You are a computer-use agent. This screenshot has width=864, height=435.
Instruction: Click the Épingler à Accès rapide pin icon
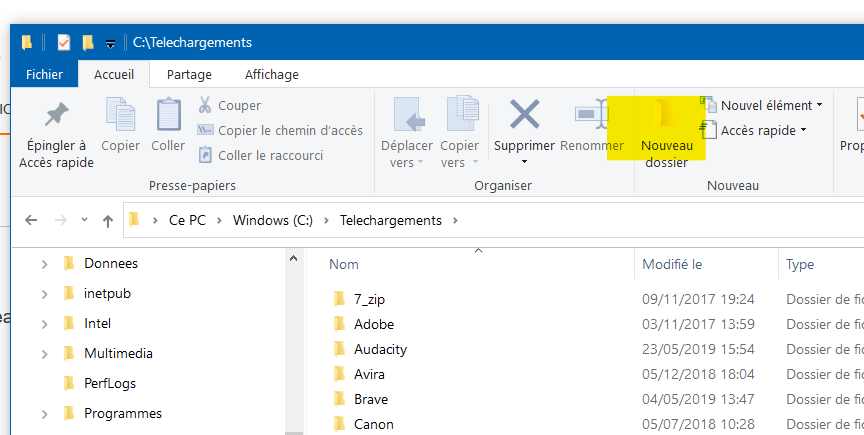[56, 115]
